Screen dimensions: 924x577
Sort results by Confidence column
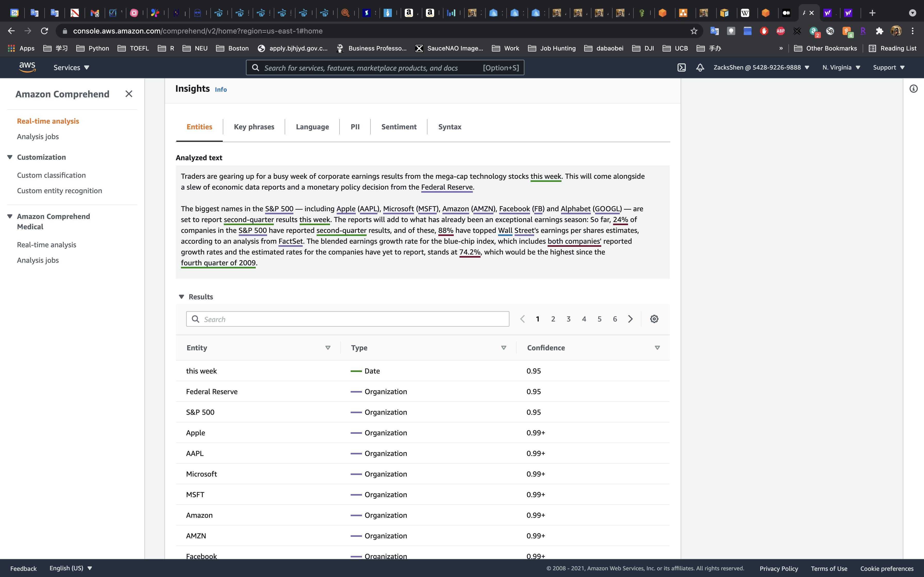[657, 348]
